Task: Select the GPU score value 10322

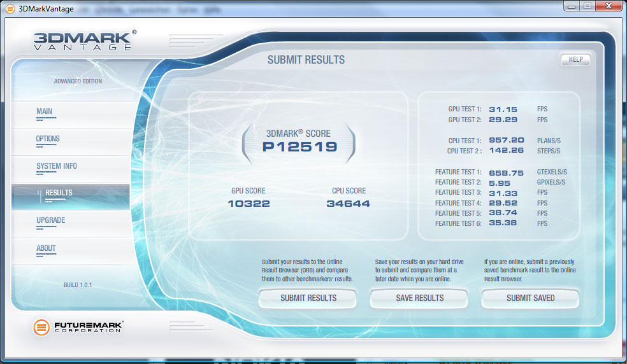Action: [x=249, y=204]
